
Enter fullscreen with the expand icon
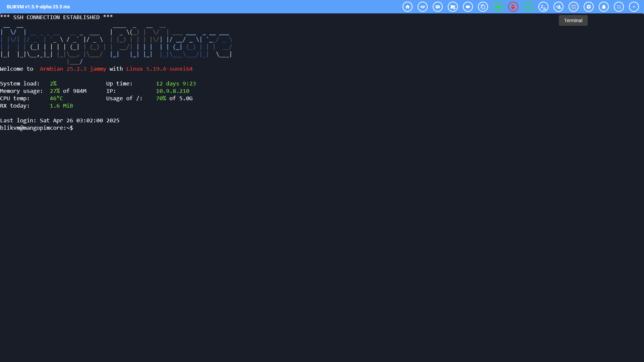(619, 7)
